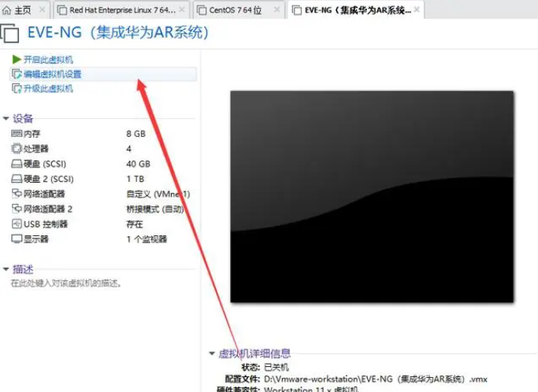Collapse the 虚拟机详细信息 section
The image size is (538, 392).
212,353
